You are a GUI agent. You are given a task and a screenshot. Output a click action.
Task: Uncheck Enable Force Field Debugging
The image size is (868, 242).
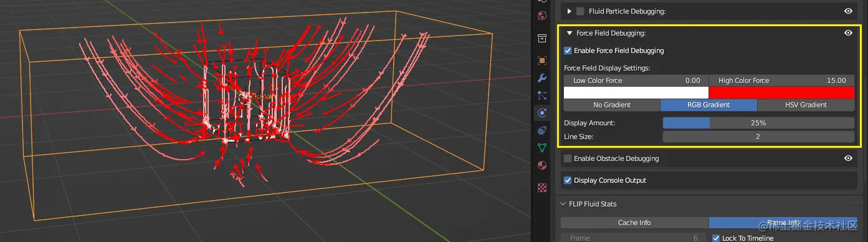(x=568, y=51)
